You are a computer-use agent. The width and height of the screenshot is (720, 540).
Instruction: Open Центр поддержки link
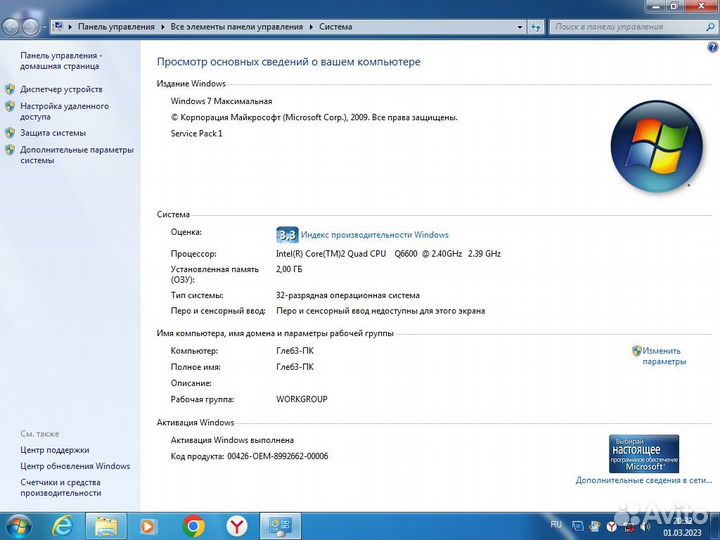pyautogui.click(x=55, y=450)
